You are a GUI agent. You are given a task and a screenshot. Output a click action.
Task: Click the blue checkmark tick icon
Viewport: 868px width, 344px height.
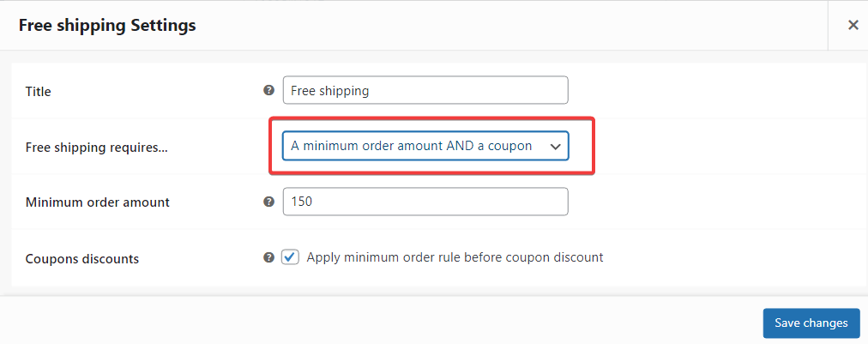290,256
